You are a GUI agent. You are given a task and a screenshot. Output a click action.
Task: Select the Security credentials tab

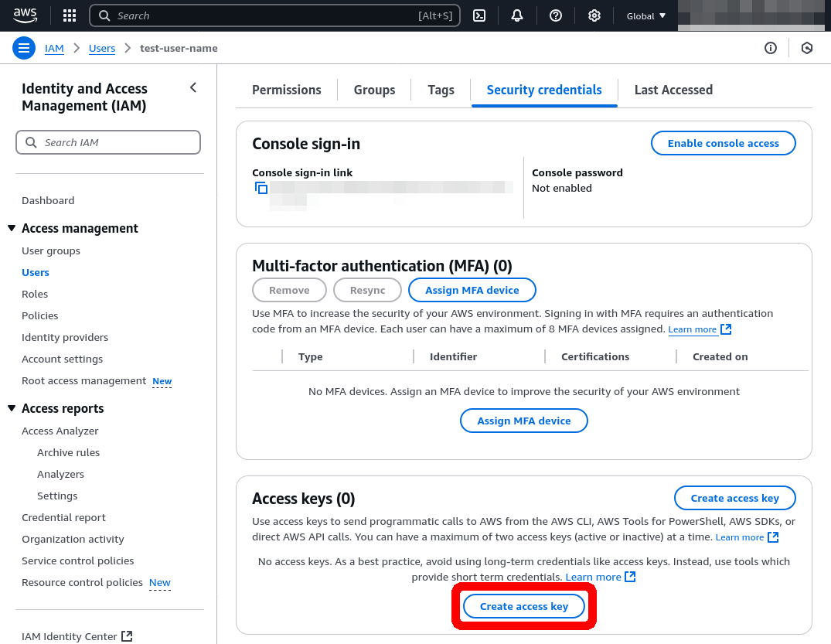click(x=544, y=90)
